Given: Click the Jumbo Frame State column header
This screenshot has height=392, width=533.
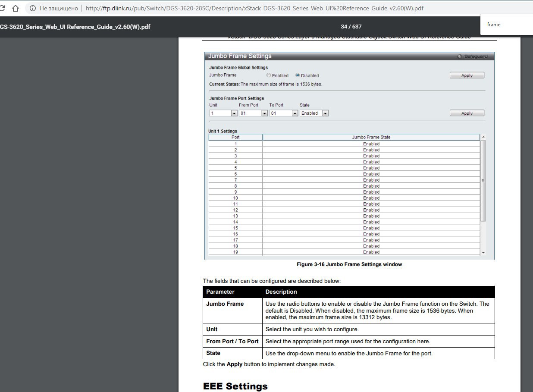Looking at the screenshot, I should (x=371, y=137).
